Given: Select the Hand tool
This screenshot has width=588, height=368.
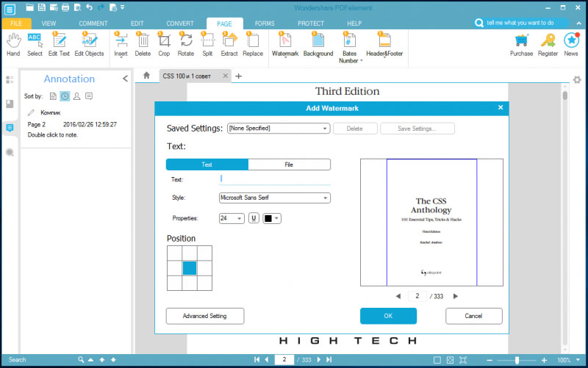Looking at the screenshot, I should point(13,45).
